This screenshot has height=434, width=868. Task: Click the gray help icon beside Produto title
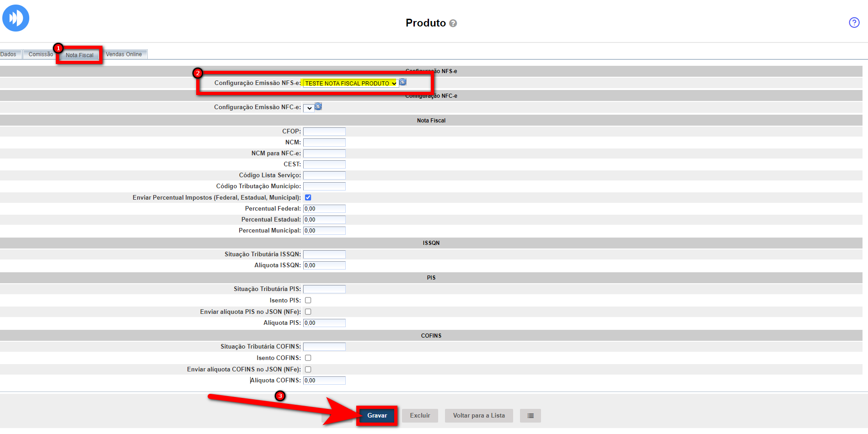[453, 23]
